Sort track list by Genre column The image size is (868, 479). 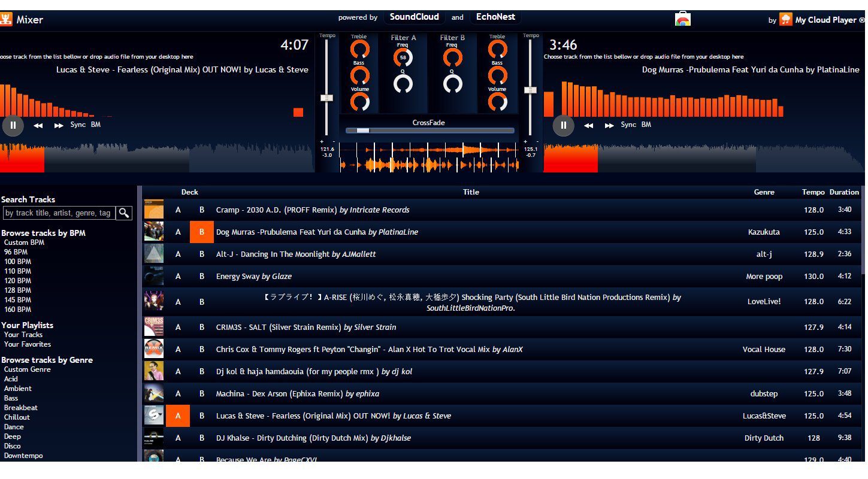tap(764, 192)
